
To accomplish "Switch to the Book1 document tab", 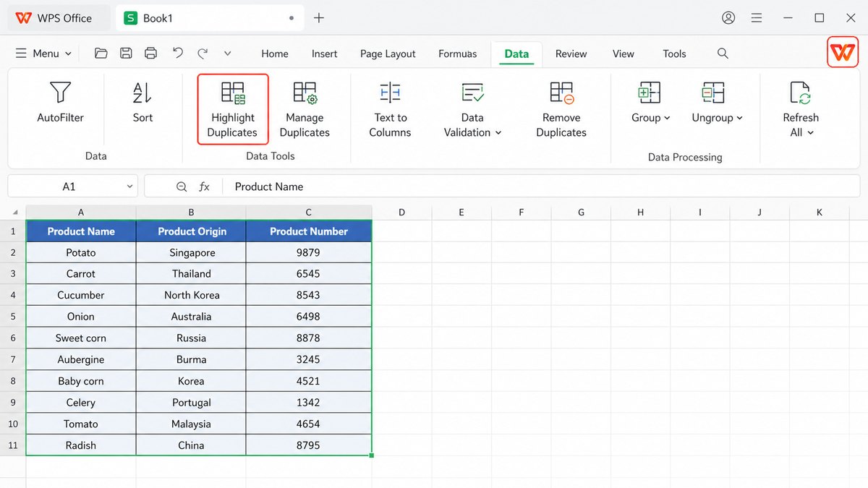I will pyautogui.click(x=210, y=18).
